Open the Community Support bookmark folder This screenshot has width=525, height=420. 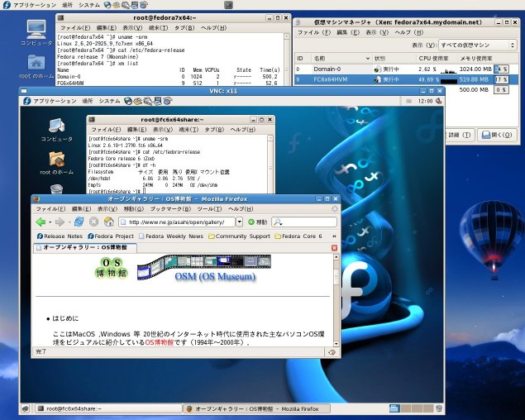239,236
